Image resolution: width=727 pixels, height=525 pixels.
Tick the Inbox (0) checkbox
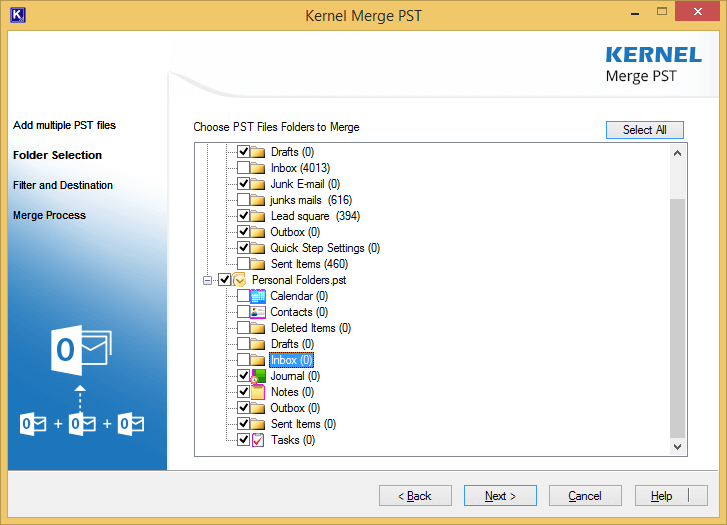pos(243,359)
